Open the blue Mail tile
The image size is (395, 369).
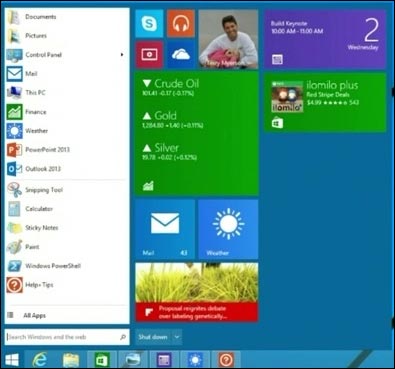coord(165,229)
